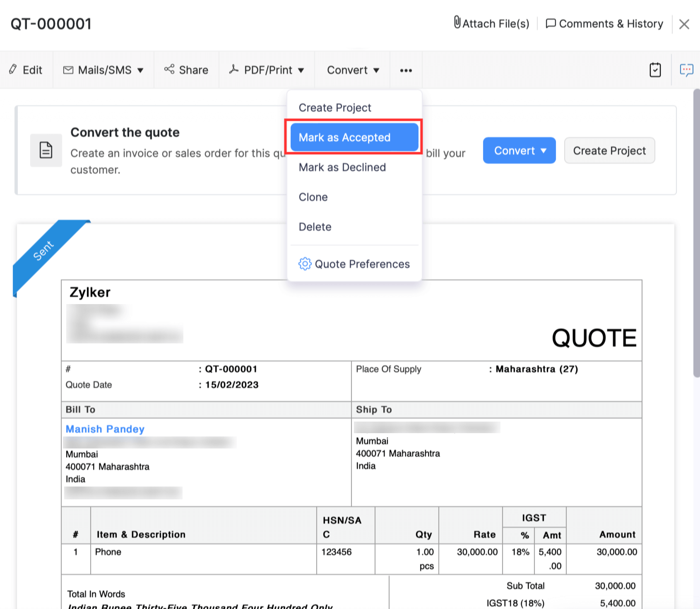Image resolution: width=700 pixels, height=609 pixels.
Task: Select Clone from the dropdown menu
Action: 313,197
